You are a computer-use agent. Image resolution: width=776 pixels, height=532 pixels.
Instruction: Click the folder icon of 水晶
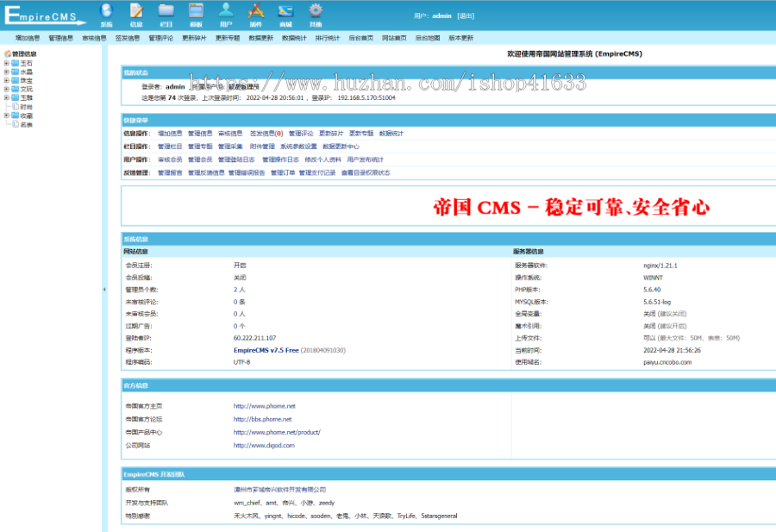(x=16, y=72)
